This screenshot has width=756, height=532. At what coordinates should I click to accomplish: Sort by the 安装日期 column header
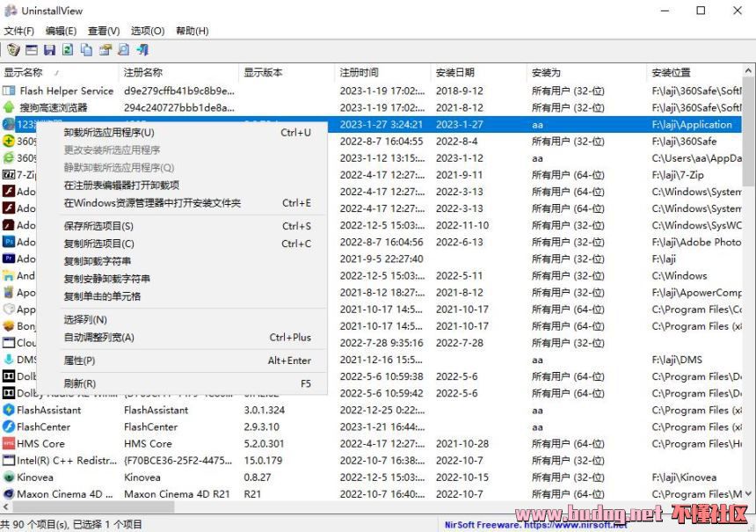click(479, 73)
